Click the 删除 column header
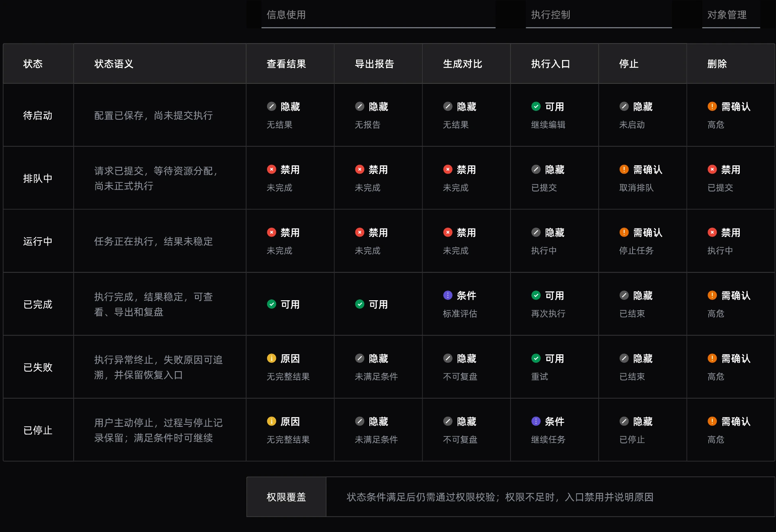The width and height of the screenshot is (776, 532). coord(731,64)
